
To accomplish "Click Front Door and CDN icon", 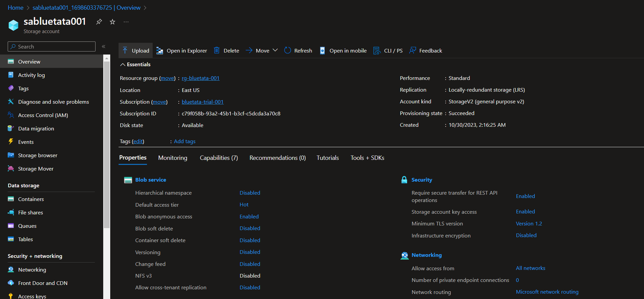I will point(11,283).
